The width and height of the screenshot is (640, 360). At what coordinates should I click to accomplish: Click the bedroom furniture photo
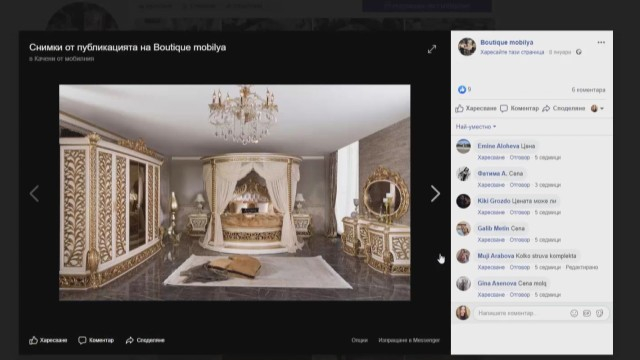pos(235,193)
